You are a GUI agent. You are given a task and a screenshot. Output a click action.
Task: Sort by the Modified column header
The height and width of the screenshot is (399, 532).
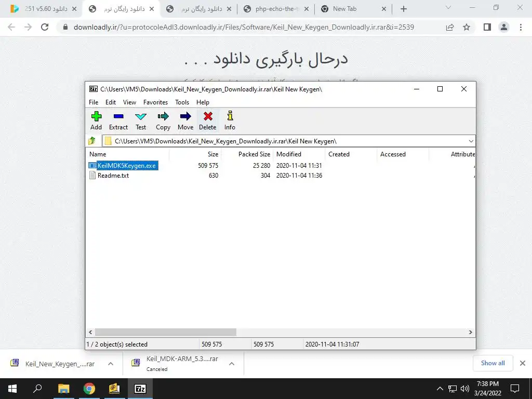(x=299, y=154)
